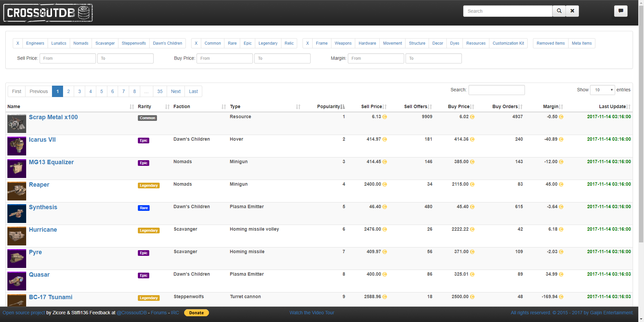The image size is (644, 322).
Task: Sort by the Popularity column sort icon
Action: [x=342, y=107]
